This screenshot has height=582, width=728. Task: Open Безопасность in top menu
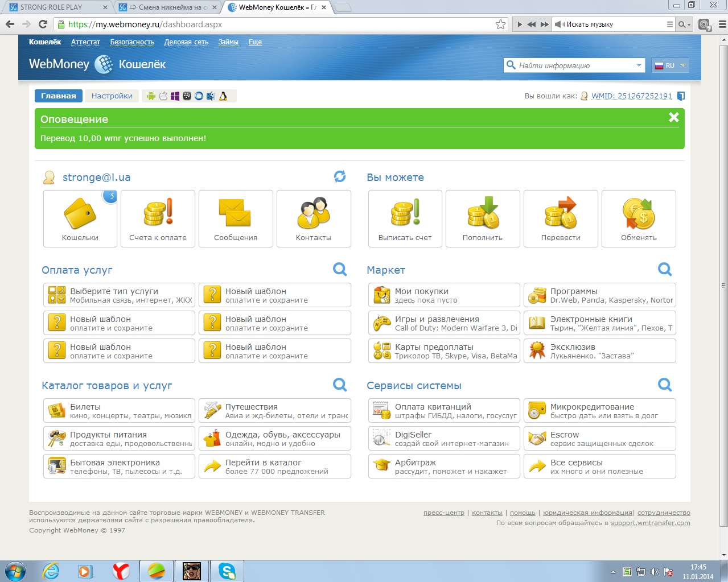click(x=132, y=42)
